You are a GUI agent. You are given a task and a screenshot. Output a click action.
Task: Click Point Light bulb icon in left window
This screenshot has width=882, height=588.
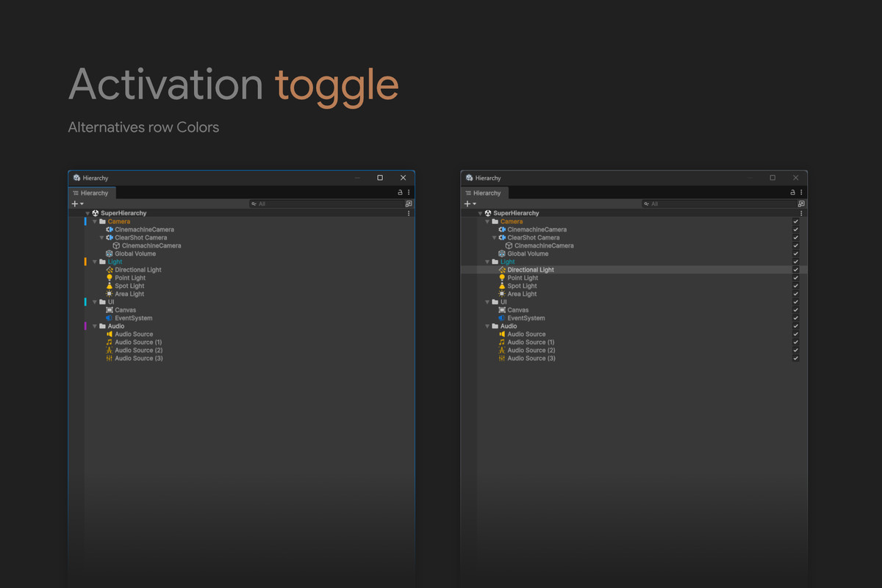point(110,278)
